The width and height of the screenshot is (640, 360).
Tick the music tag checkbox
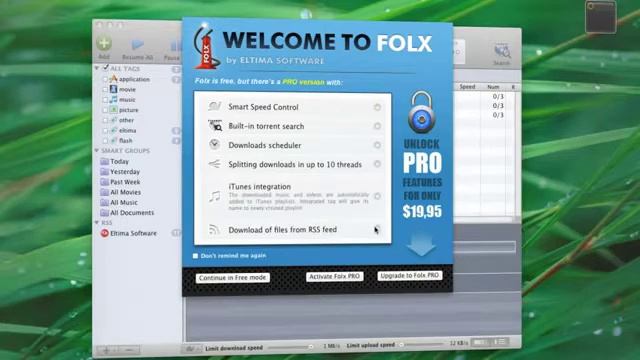coord(105,100)
